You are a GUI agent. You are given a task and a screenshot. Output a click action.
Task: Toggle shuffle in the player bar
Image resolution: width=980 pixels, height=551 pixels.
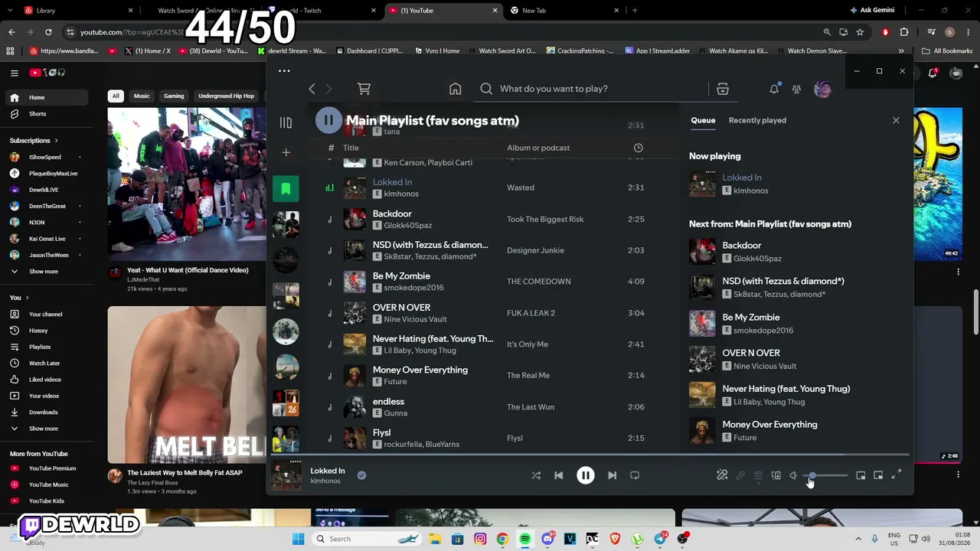(x=536, y=475)
